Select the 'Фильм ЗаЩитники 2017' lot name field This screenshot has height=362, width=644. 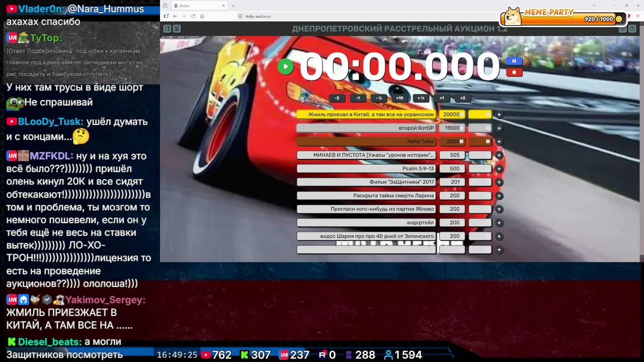click(x=366, y=182)
